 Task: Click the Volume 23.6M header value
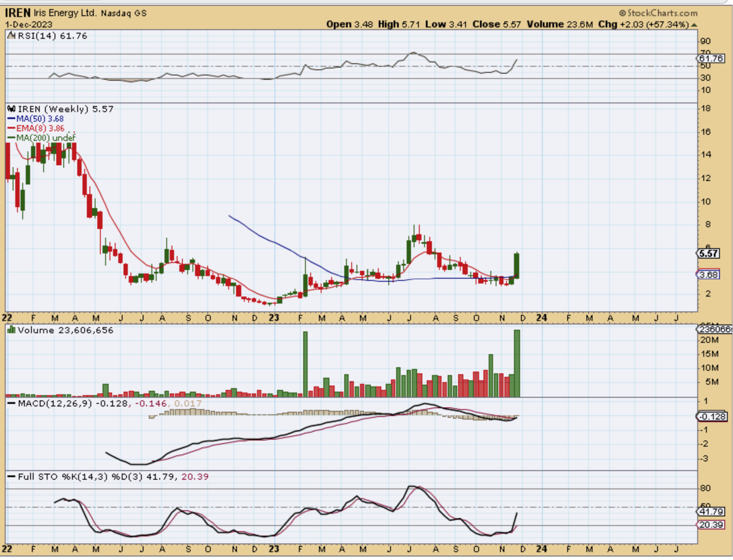tap(560, 24)
